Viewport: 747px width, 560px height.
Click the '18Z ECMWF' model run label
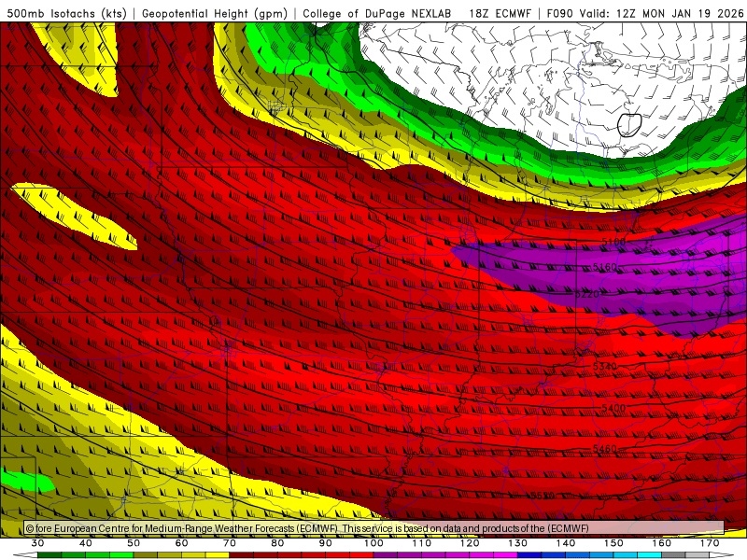(500, 13)
